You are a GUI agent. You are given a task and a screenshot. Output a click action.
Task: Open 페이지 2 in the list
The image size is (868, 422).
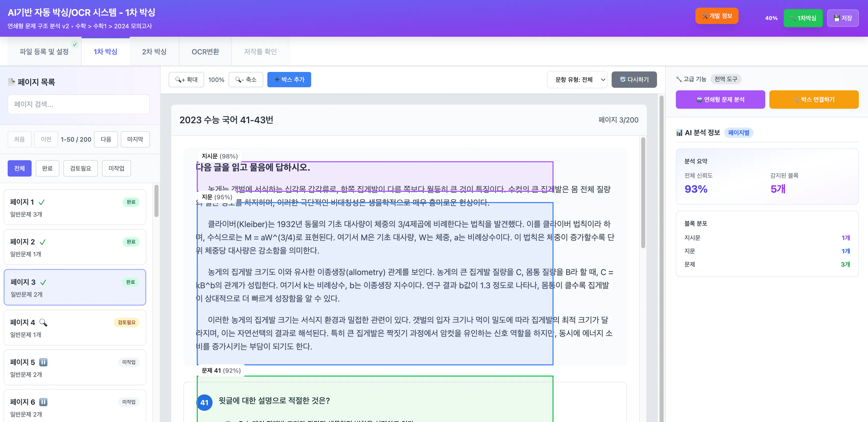click(x=75, y=247)
